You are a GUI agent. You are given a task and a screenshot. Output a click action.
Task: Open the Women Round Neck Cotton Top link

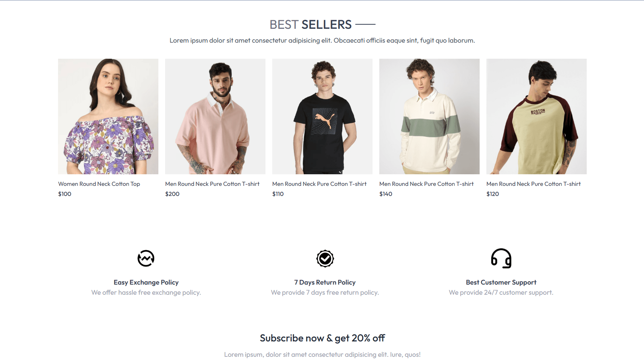click(99, 184)
